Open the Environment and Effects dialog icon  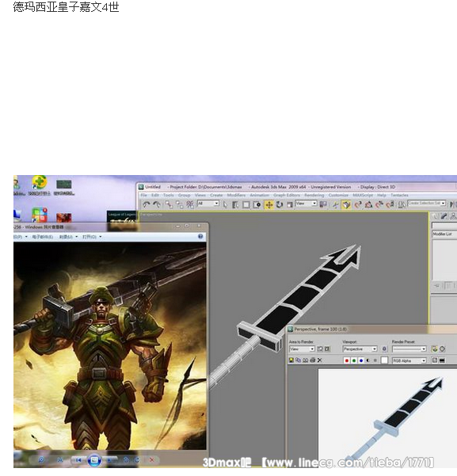tap(443, 349)
